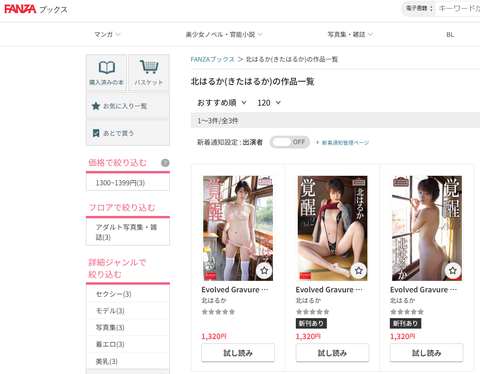Click the author name under the middle product
Image resolution: width=480 pixels, height=374 pixels.
(x=308, y=300)
